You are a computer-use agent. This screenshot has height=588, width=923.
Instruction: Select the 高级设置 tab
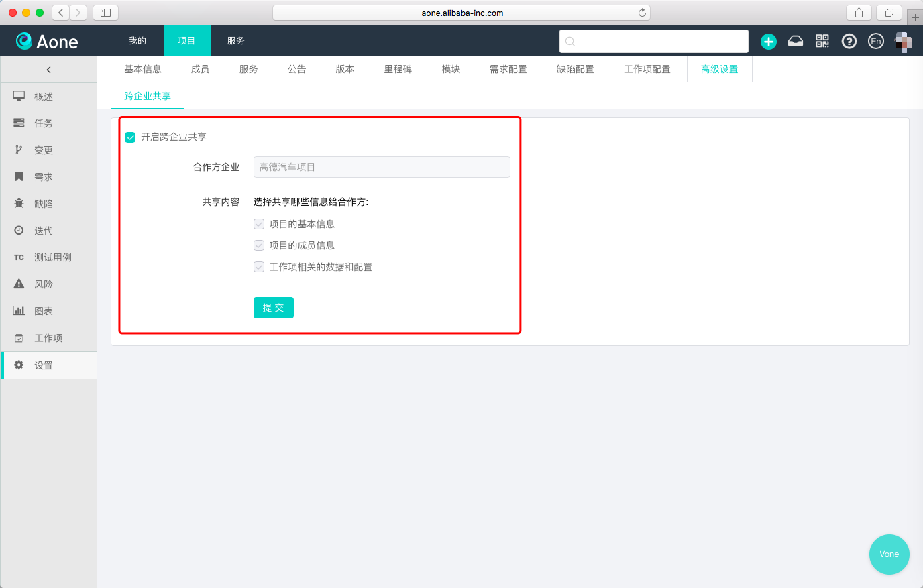tap(720, 69)
